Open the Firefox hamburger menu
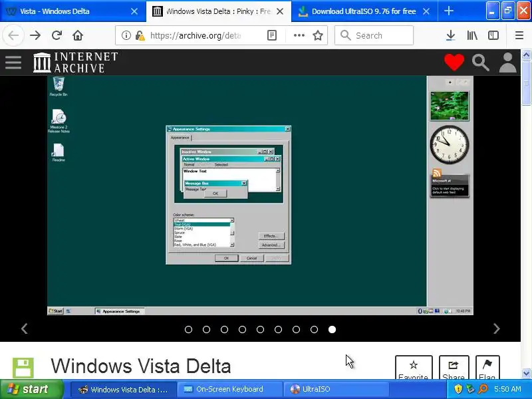Image resolution: width=532 pixels, height=399 pixels. click(519, 35)
